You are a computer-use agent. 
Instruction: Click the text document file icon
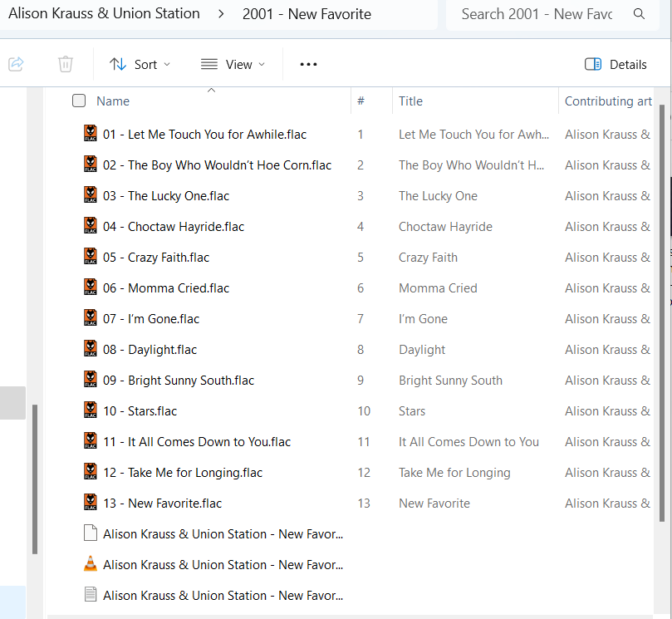91,595
